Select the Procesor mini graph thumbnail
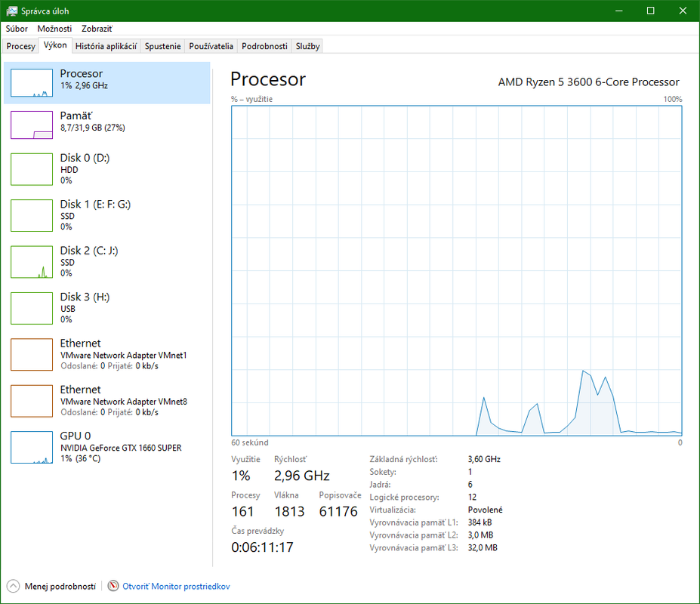700x604 pixels. (32, 82)
